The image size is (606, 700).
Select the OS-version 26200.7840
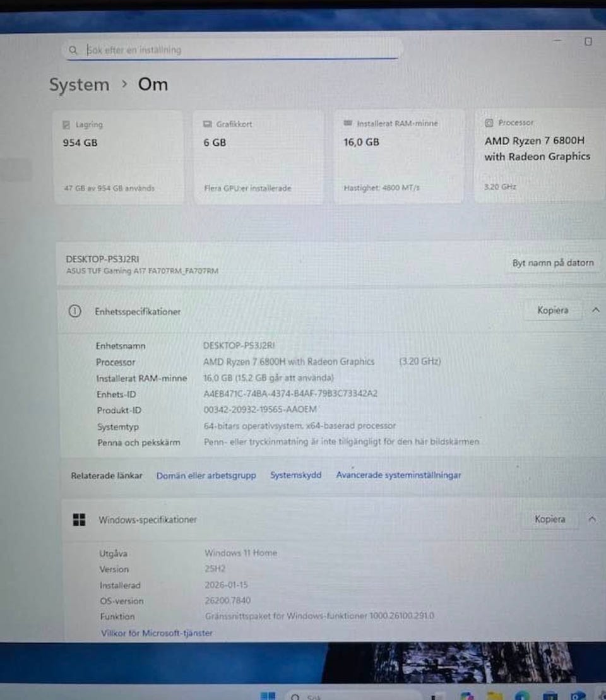tap(227, 600)
